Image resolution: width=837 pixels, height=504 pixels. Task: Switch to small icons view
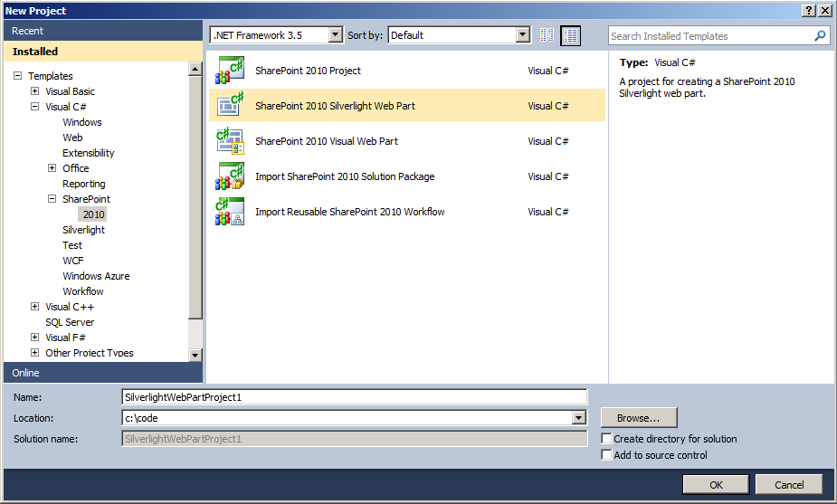click(x=547, y=35)
